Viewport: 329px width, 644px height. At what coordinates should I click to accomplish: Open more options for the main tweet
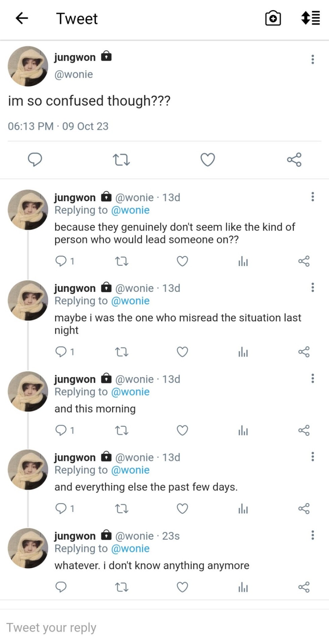(313, 59)
